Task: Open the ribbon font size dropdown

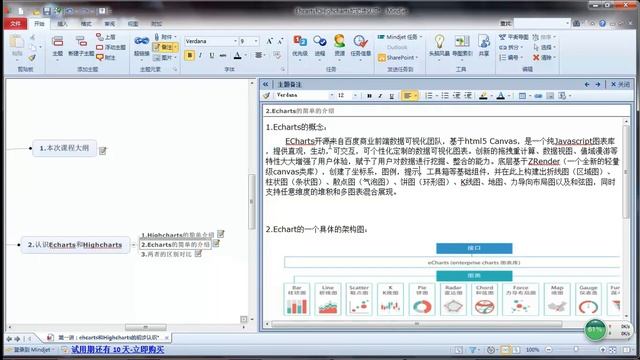Action: 256,41
